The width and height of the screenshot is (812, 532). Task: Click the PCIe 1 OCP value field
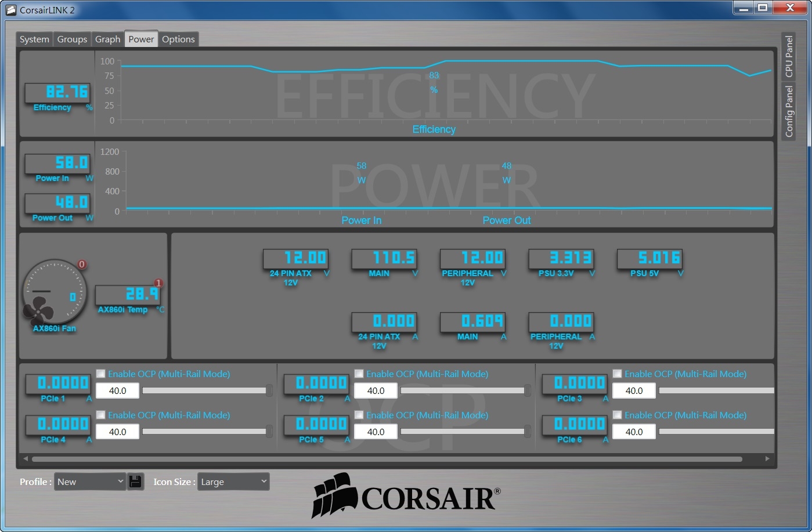point(117,390)
